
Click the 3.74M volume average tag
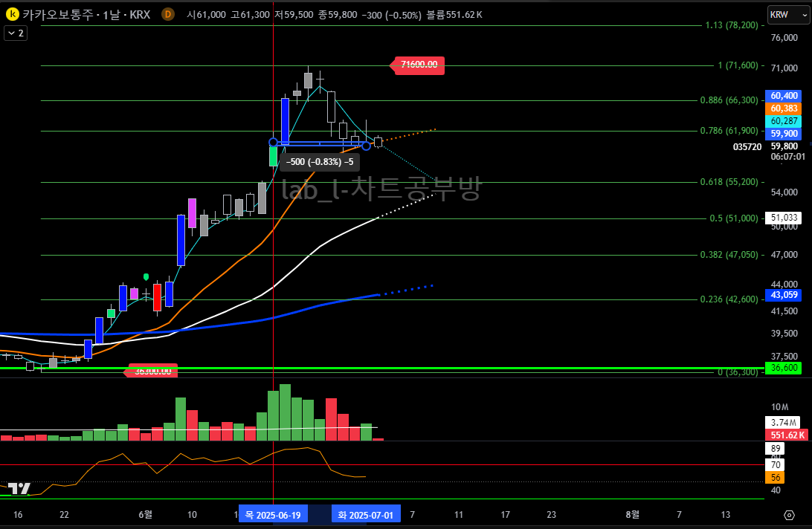(782, 423)
